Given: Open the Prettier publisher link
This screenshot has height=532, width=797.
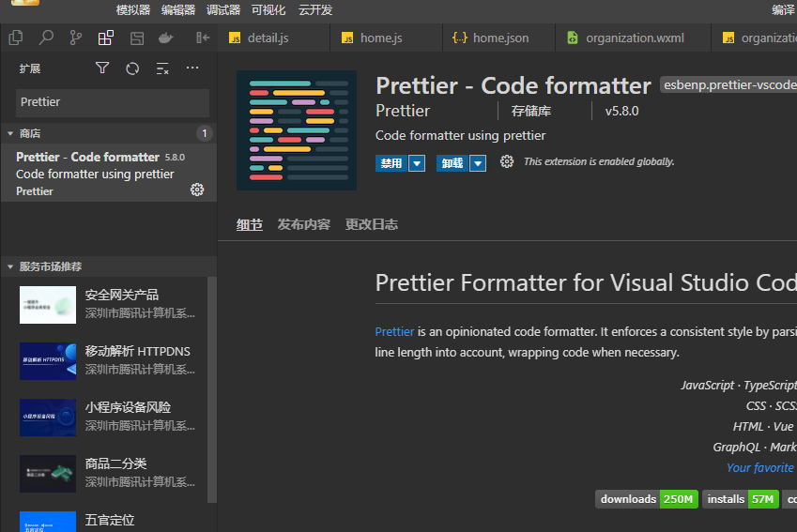Looking at the screenshot, I should [403, 111].
